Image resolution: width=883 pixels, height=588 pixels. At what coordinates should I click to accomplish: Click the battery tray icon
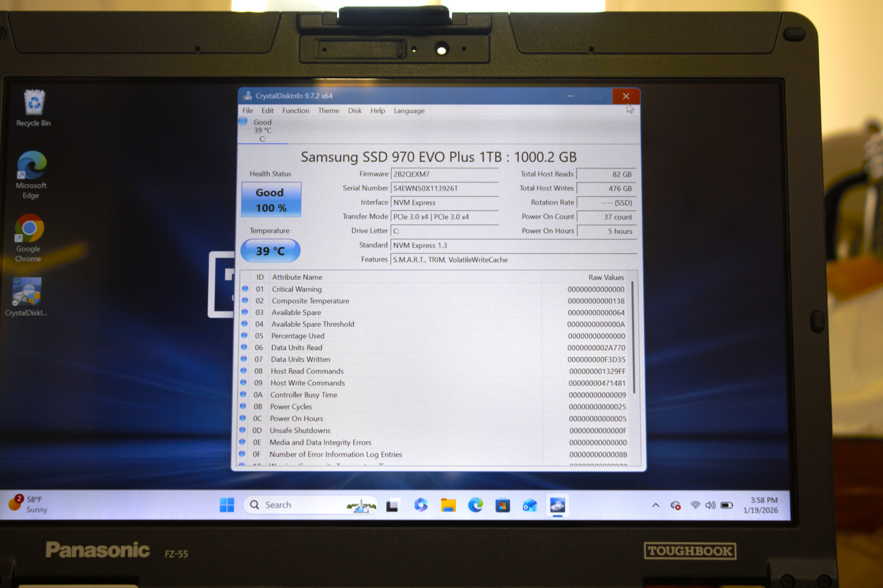tap(727, 505)
